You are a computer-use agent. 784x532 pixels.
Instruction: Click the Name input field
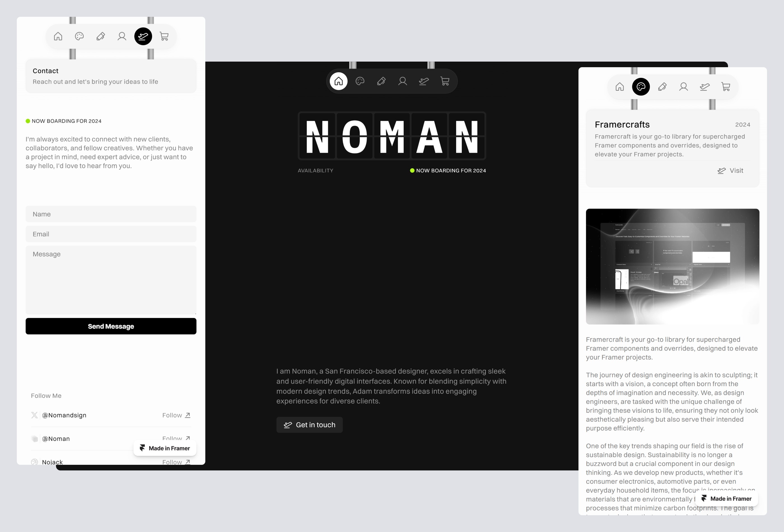click(110, 214)
